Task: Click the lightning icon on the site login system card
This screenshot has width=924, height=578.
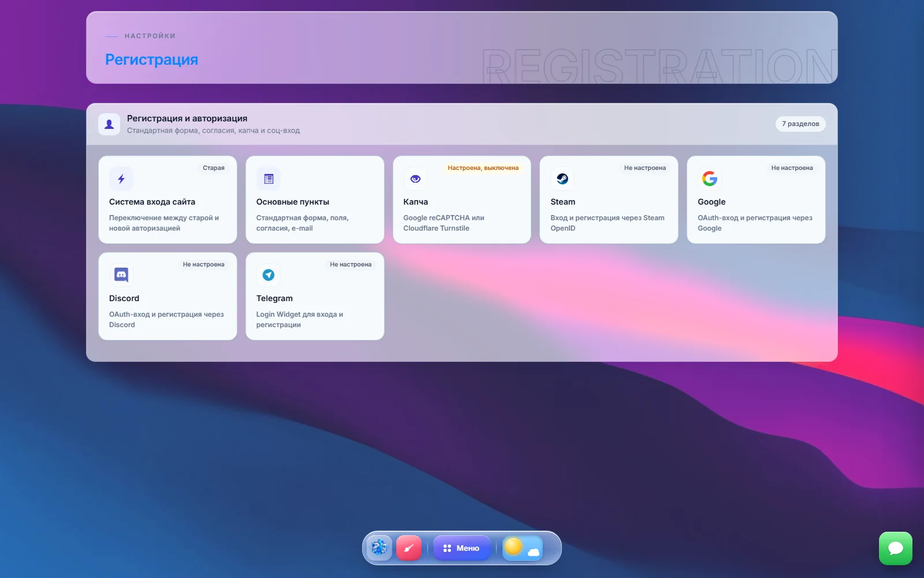Action: [121, 179]
